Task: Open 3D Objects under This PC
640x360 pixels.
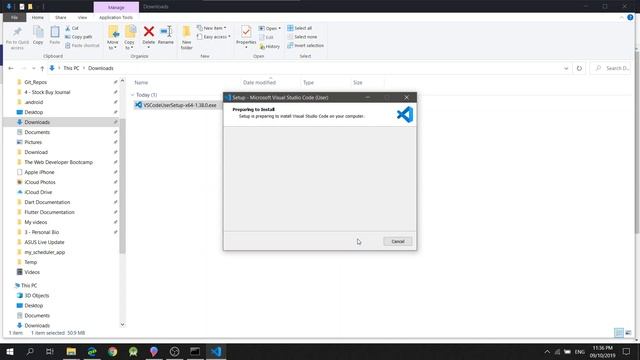Action: point(36,296)
